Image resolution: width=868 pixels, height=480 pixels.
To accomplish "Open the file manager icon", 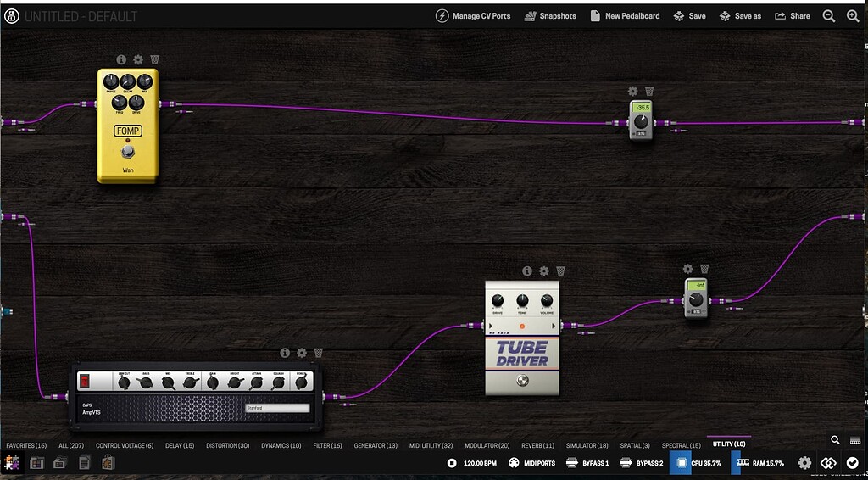I will (x=84, y=463).
